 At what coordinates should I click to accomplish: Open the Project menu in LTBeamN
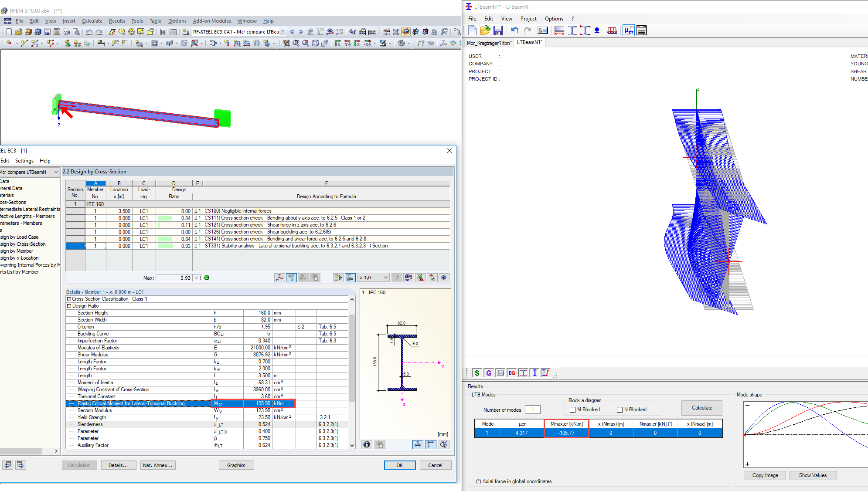click(528, 19)
